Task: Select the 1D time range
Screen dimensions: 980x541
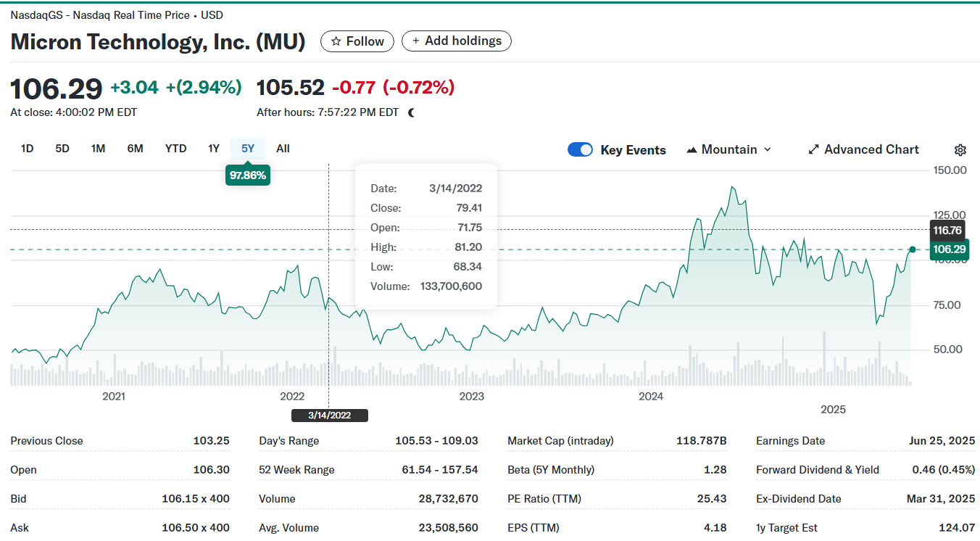Action: 27,149
